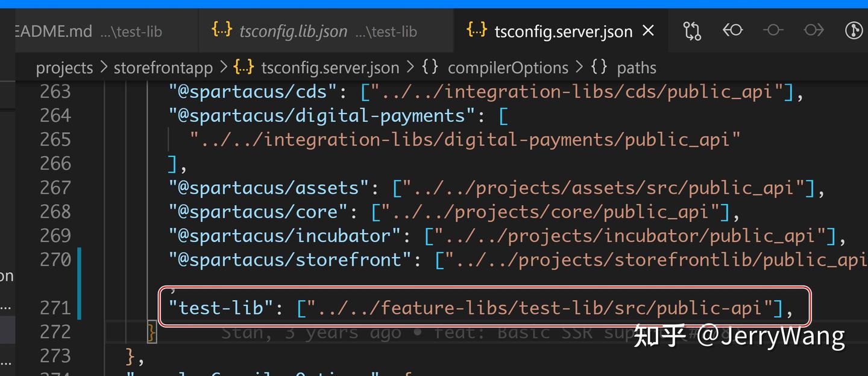Click the "test-lib" key on line 271
This screenshot has width=868, height=376.
tap(221, 308)
